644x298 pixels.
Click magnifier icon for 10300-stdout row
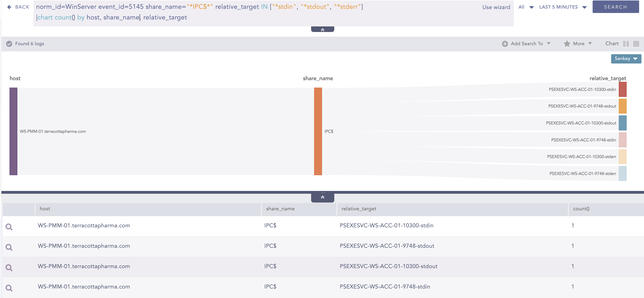pos(9,267)
